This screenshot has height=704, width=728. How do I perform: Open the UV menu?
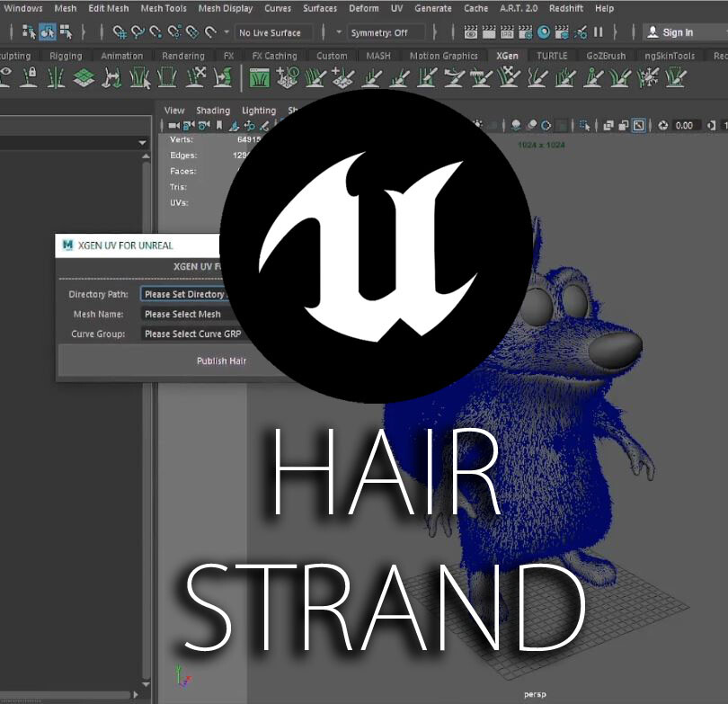[396, 8]
